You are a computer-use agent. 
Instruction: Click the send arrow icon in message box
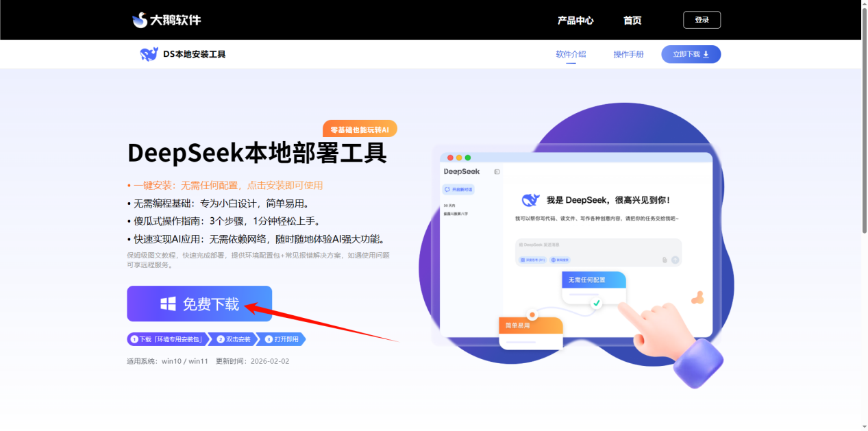tap(675, 260)
